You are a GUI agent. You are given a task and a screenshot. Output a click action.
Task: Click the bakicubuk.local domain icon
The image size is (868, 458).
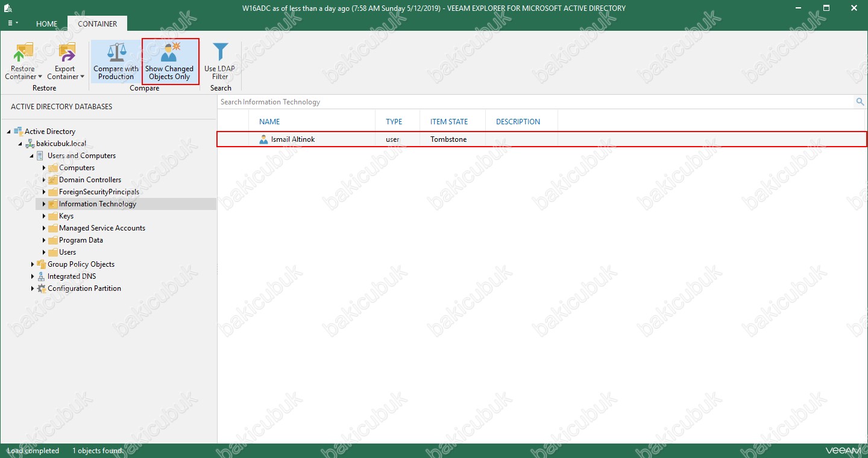30,144
